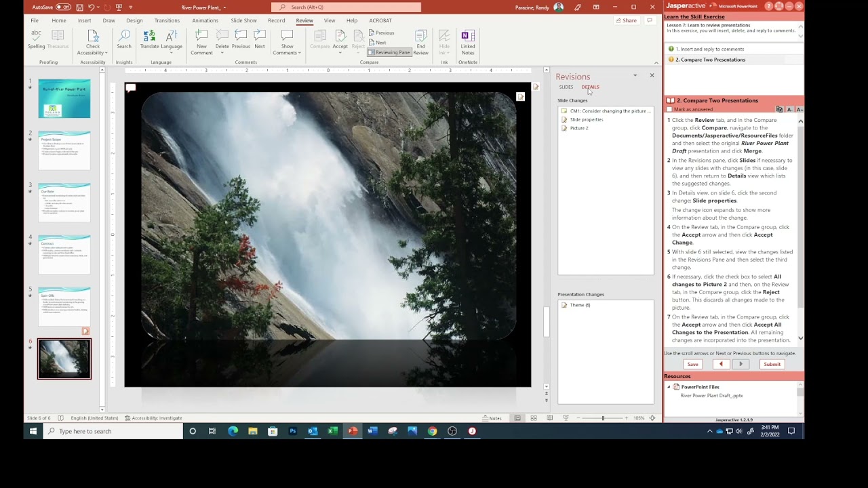Click Start From Beginning icon in quick access
Screen dimensions: 868x488
tap(119, 7)
